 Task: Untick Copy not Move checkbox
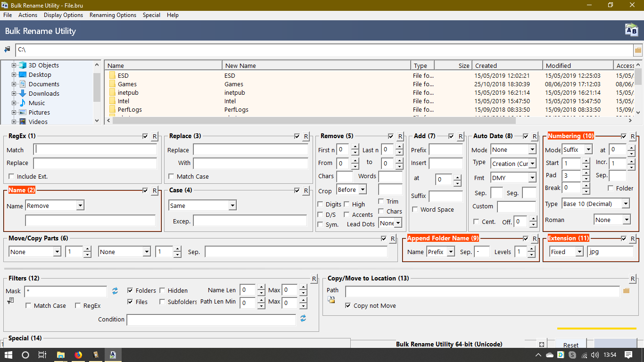pyautogui.click(x=348, y=306)
